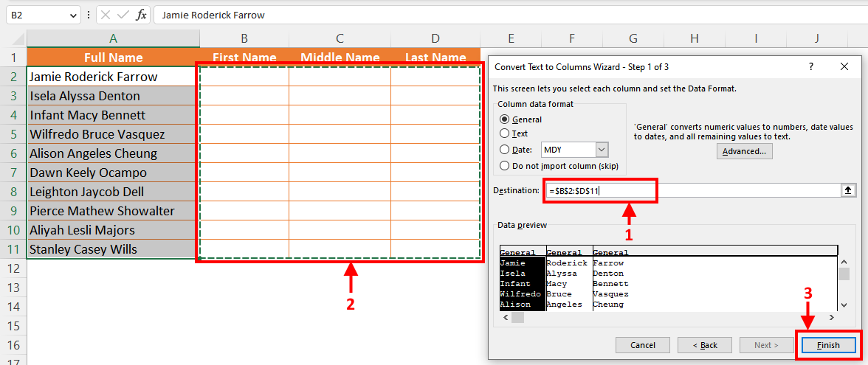The image size is (868, 365).
Task: Open the MDY date format dropdown
Action: [x=602, y=149]
